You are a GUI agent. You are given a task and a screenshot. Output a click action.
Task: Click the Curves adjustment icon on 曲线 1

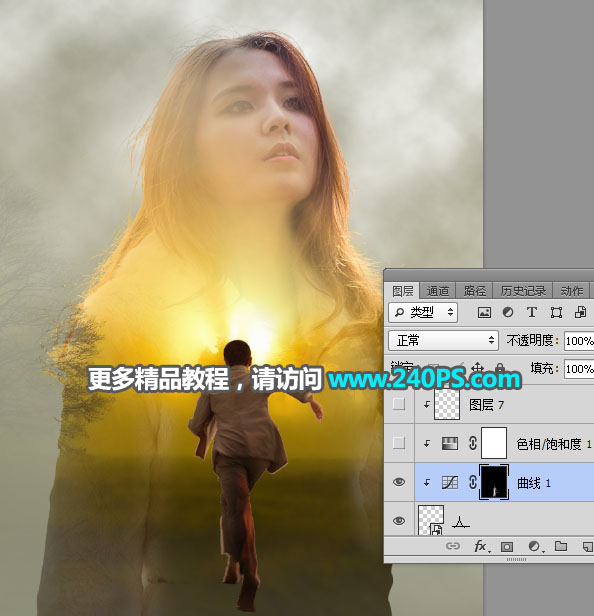[450, 482]
